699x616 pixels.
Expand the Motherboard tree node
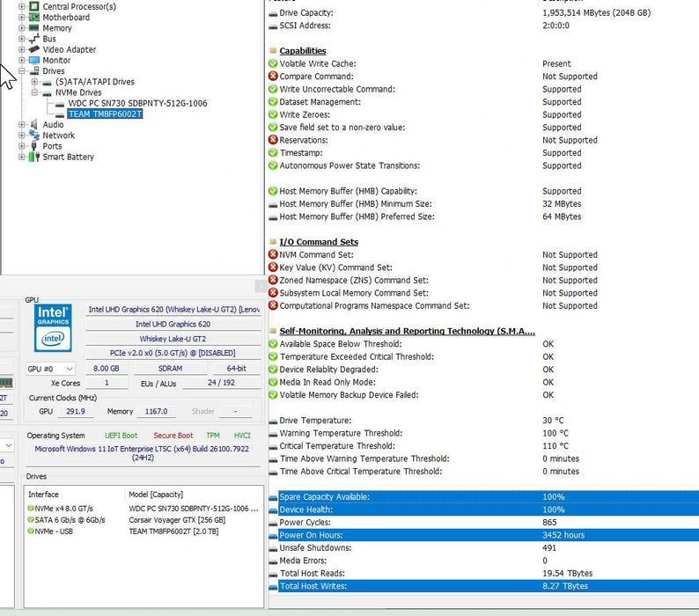[x=21, y=17]
